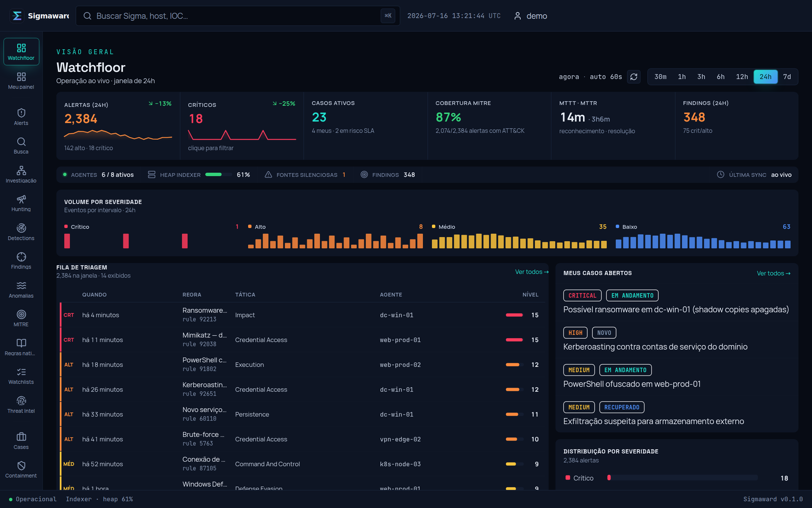This screenshot has height=508, width=812.
Task: Open the MTTT · MTTR 14m card
Action: [614, 126]
